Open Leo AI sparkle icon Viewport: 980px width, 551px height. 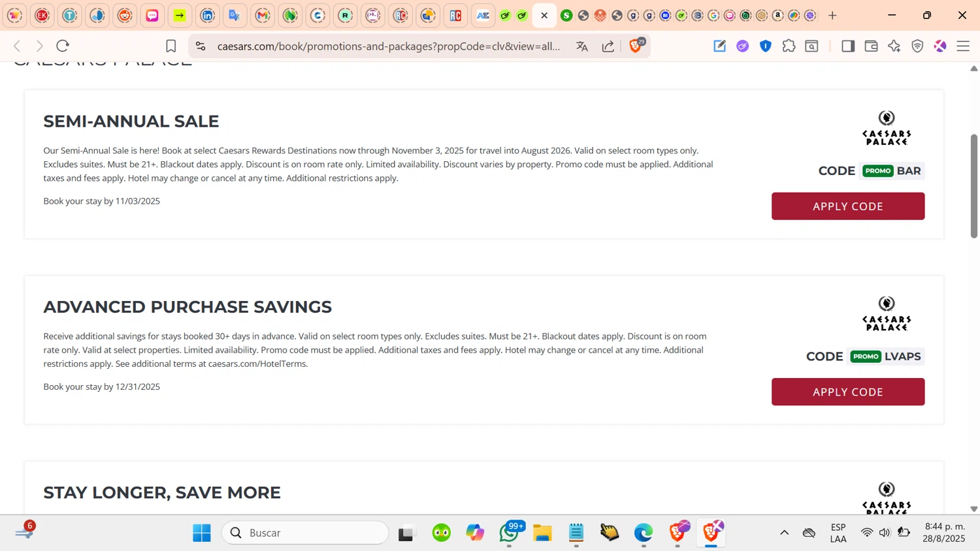(x=894, y=46)
